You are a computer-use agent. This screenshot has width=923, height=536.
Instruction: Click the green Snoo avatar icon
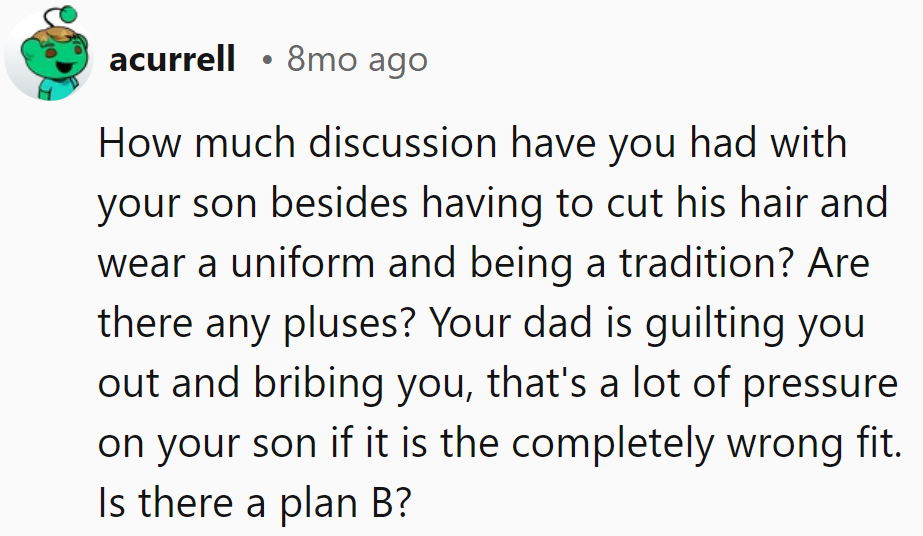pos(48,62)
